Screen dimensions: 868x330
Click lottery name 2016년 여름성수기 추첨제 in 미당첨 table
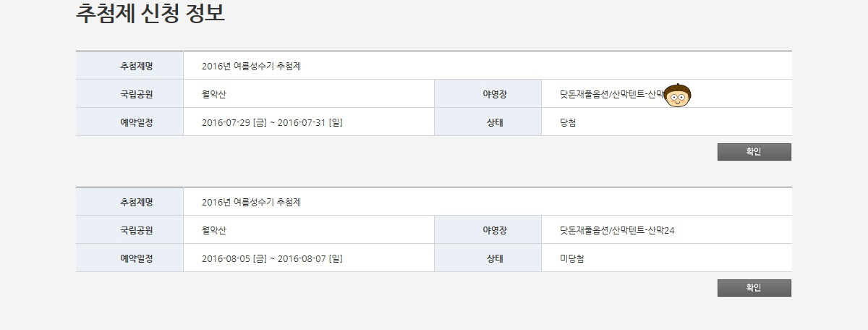pos(251,202)
